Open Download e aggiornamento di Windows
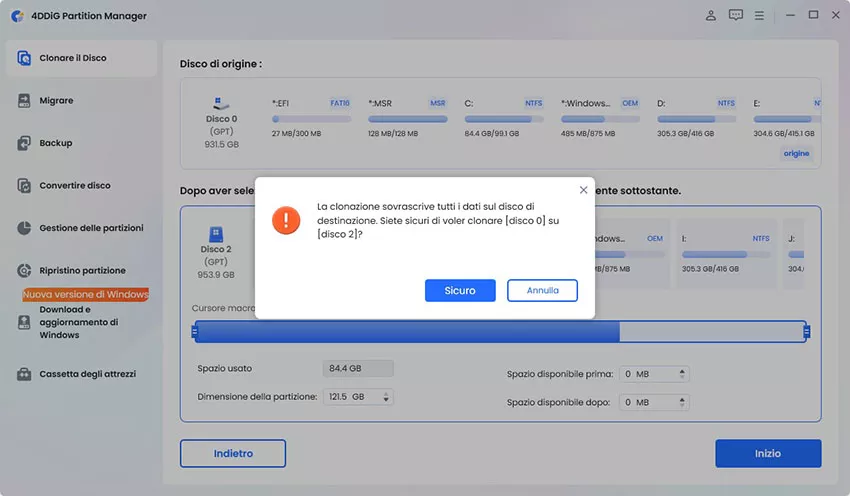The height and width of the screenshot is (496, 850). coord(81,322)
